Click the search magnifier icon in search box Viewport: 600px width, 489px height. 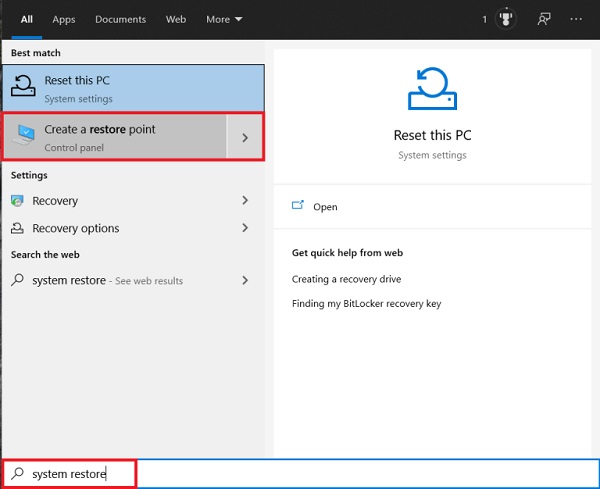(17, 473)
